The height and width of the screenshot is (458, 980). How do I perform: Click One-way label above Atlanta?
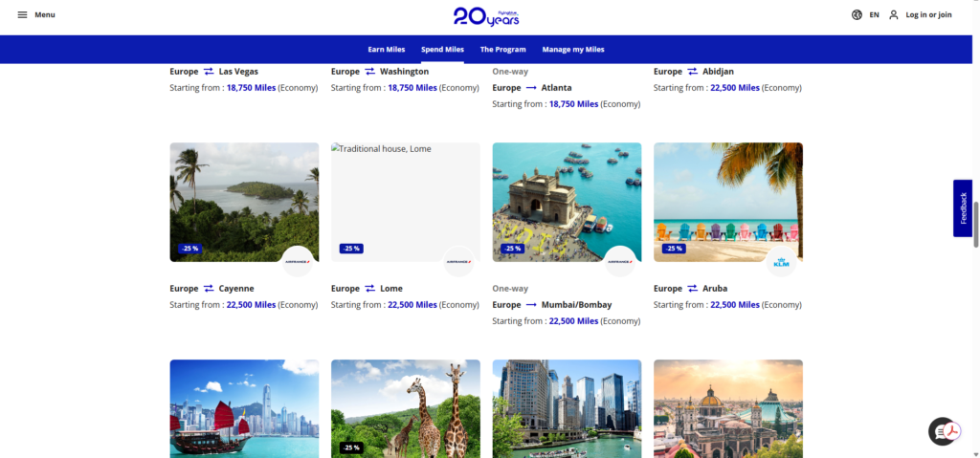[510, 71]
